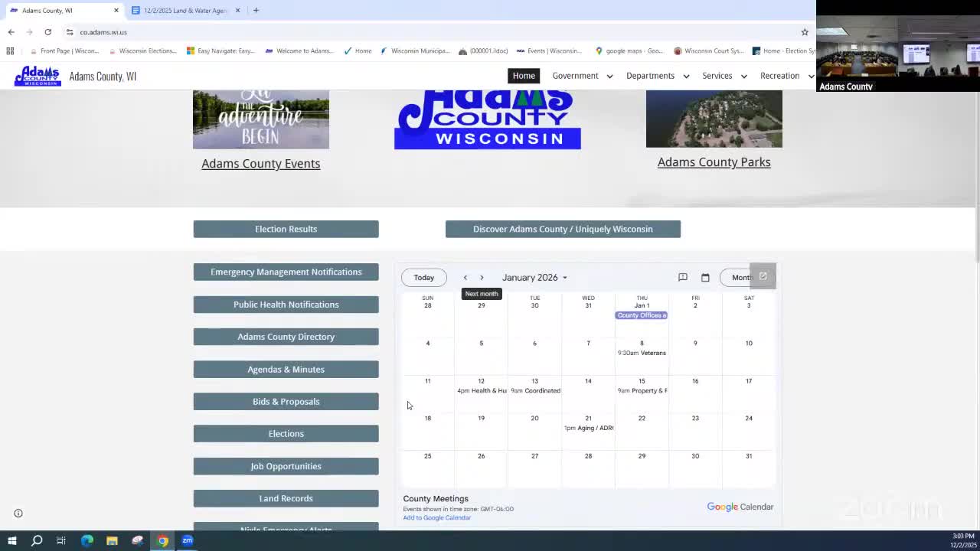Open the County Offices event on Jan 1
Image resolution: width=980 pixels, height=551 pixels.
point(642,315)
